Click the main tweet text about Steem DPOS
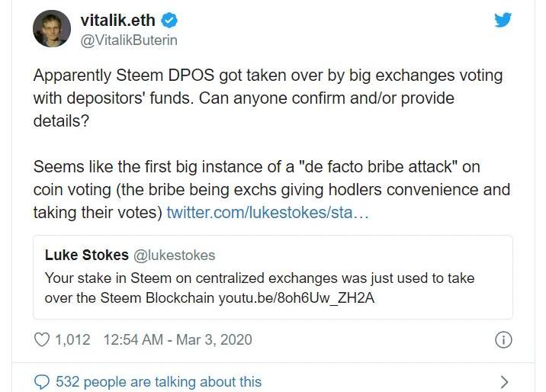Image resolution: width=546 pixels, height=392 pixels. point(267,98)
